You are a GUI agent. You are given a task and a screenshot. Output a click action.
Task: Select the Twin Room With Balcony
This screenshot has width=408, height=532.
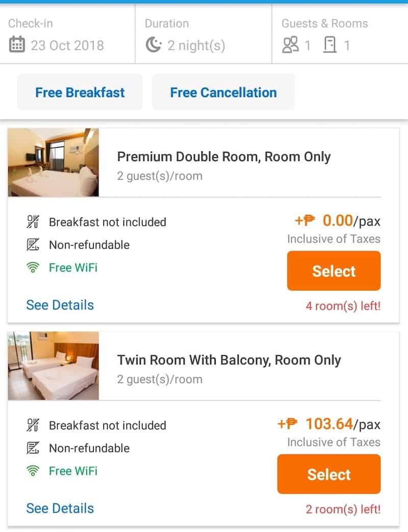[x=329, y=474]
